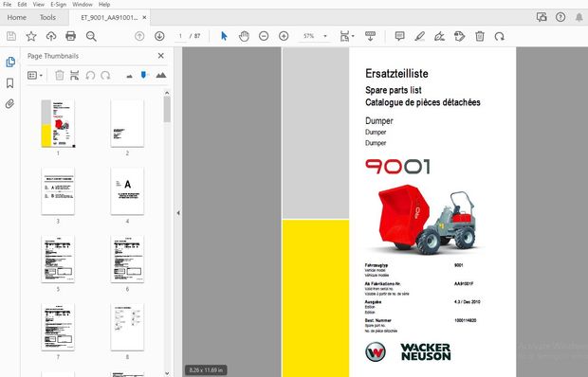Click the upload to cloud icon
The width and height of the screenshot is (588, 377).
[51, 36]
